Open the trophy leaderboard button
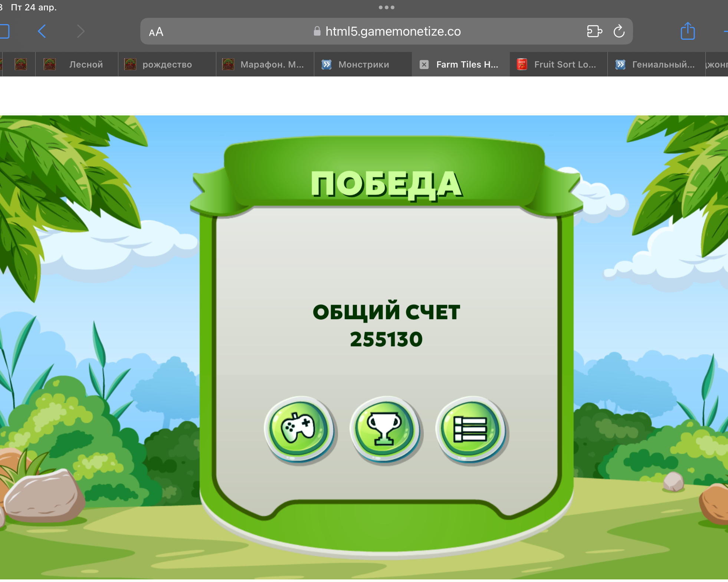 click(385, 429)
